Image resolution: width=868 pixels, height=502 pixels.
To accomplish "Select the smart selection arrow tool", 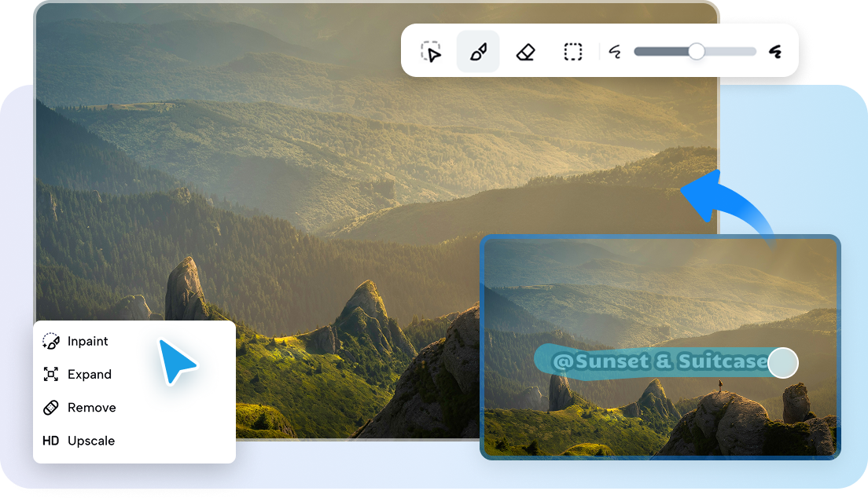I will point(431,51).
